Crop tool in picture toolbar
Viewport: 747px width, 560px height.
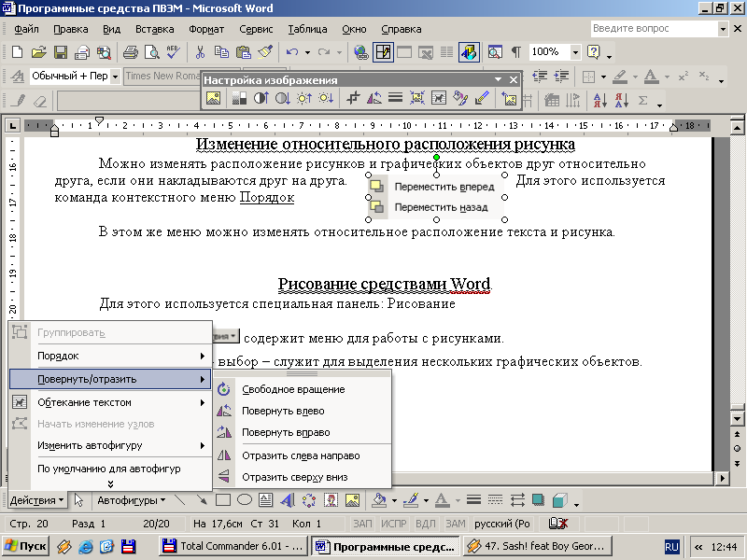(x=353, y=98)
